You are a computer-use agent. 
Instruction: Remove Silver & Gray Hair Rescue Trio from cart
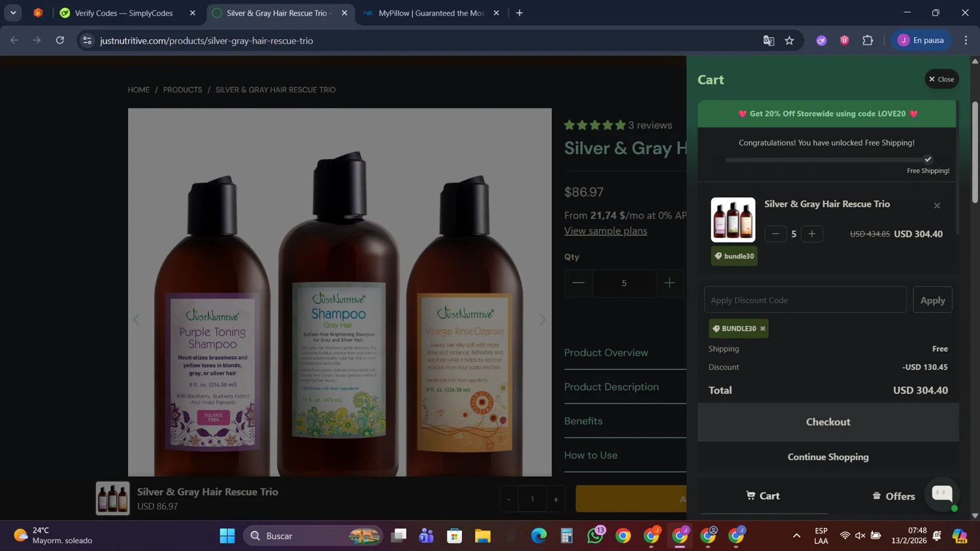click(x=937, y=205)
